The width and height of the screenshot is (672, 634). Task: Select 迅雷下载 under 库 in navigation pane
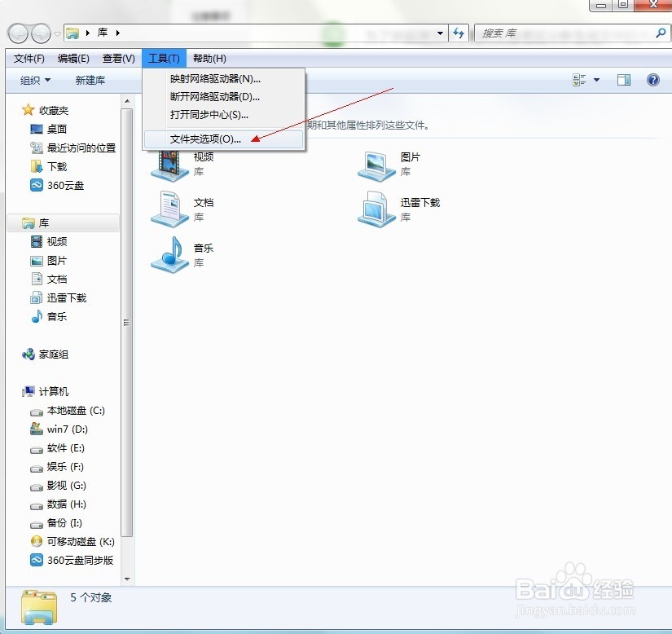tap(59, 298)
